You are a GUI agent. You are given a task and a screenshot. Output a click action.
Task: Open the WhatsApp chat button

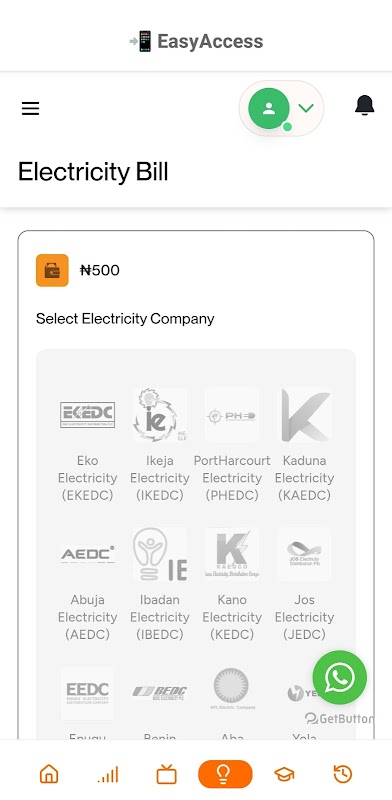point(339,677)
